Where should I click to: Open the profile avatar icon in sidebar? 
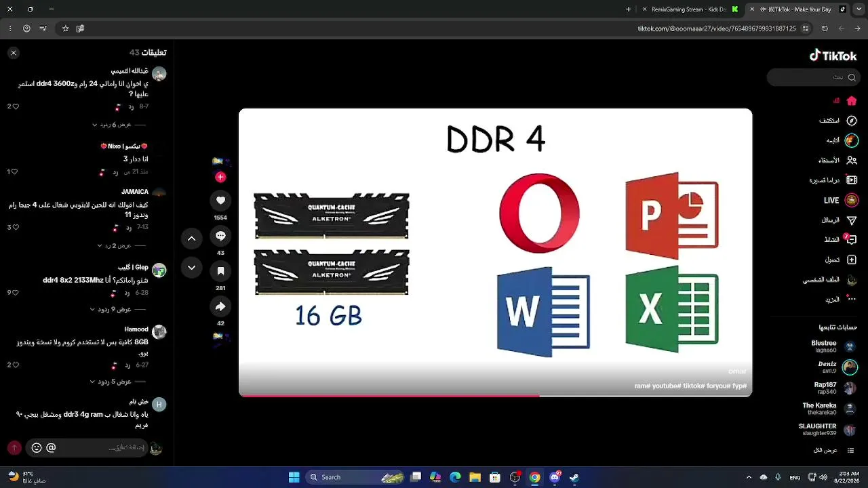tap(852, 280)
